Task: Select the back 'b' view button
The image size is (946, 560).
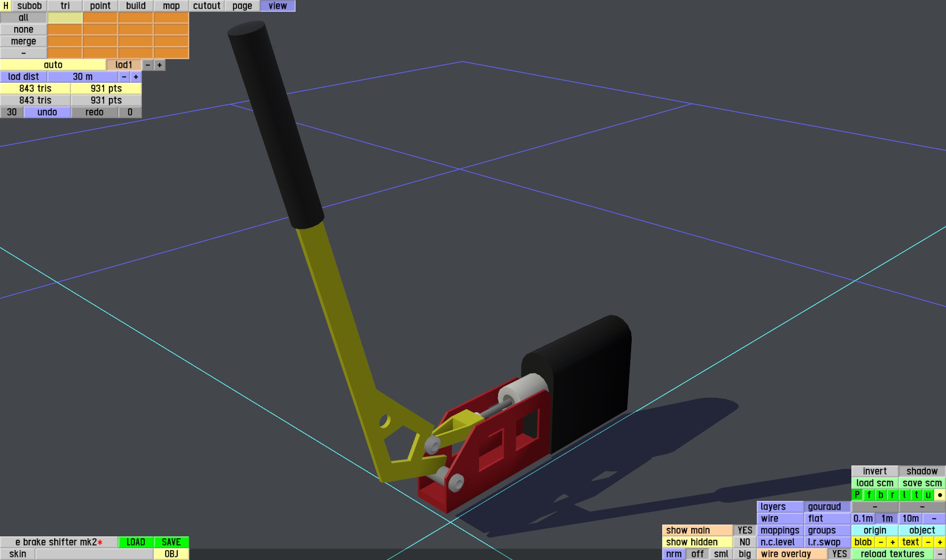Action: point(880,495)
